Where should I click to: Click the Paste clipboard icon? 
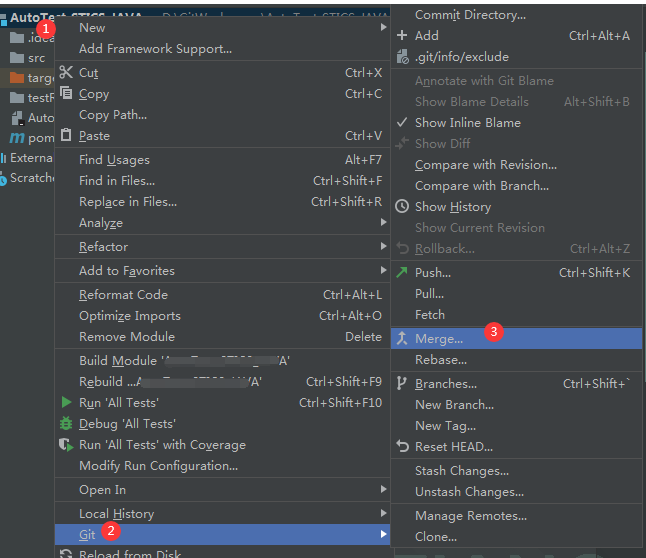[x=66, y=135]
